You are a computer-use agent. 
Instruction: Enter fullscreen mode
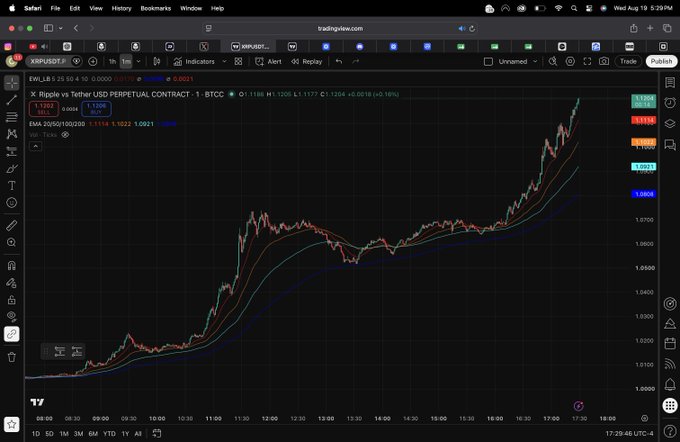point(587,62)
